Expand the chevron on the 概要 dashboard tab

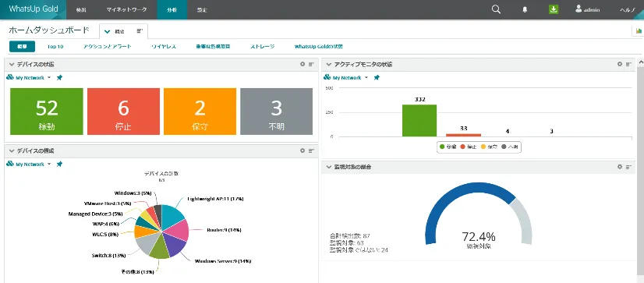click(x=107, y=31)
